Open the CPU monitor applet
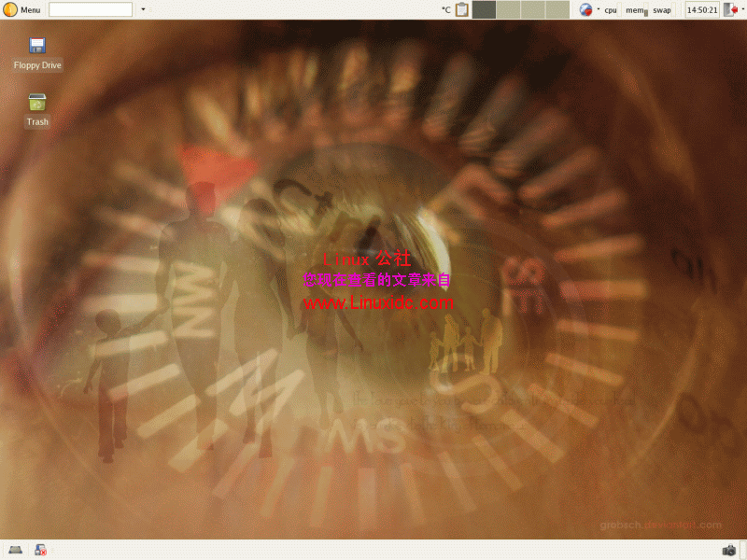 [610, 9]
